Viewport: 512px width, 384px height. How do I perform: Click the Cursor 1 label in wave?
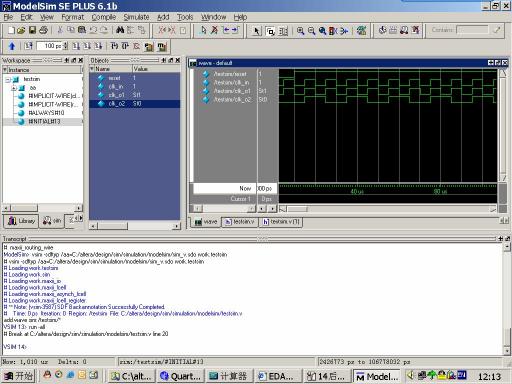pyautogui.click(x=240, y=199)
